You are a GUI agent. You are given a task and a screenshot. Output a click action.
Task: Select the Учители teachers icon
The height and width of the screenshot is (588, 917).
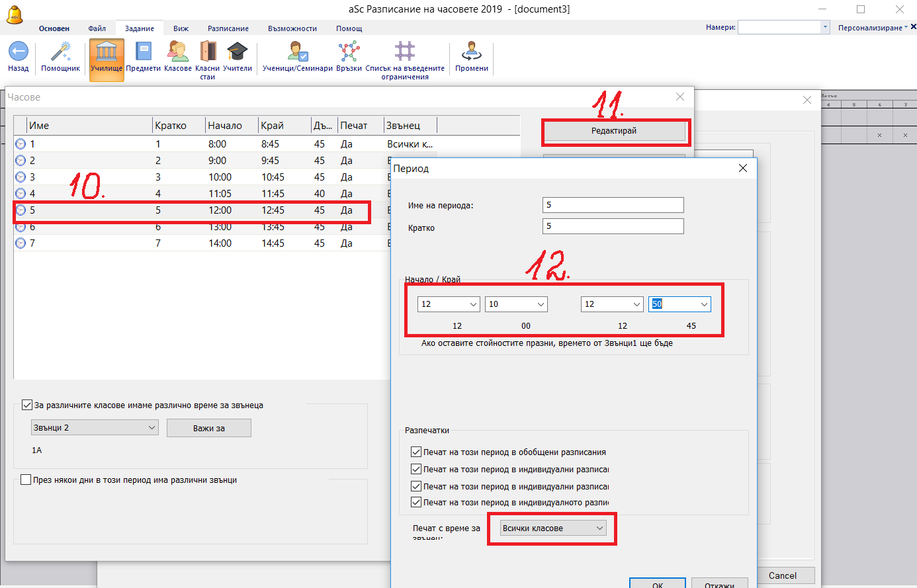coord(237,52)
